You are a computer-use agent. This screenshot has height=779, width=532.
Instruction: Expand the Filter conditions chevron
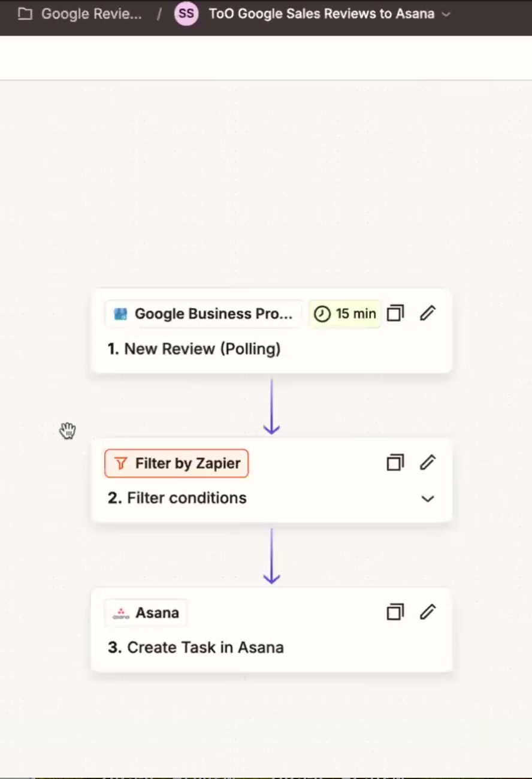(x=428, y=499)
